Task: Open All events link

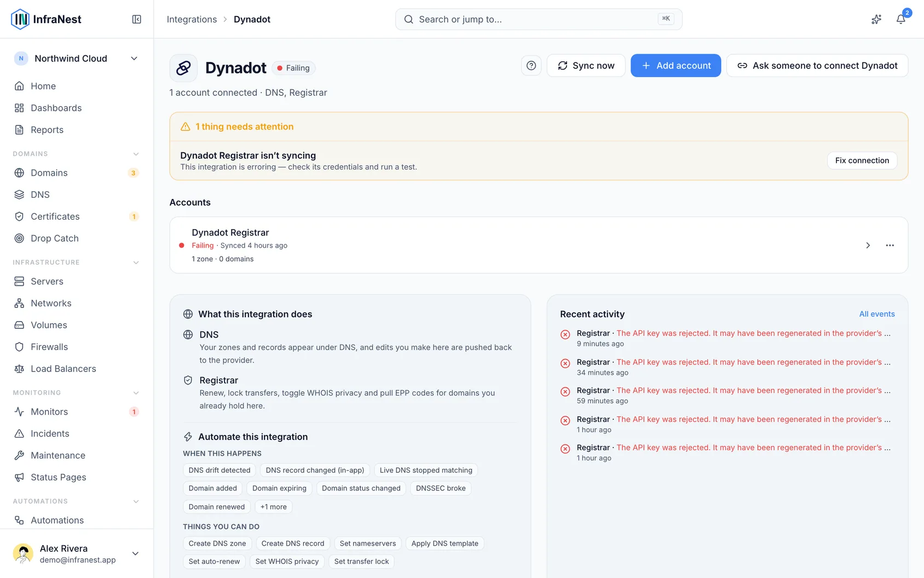Action: click(x=877, y=314)
